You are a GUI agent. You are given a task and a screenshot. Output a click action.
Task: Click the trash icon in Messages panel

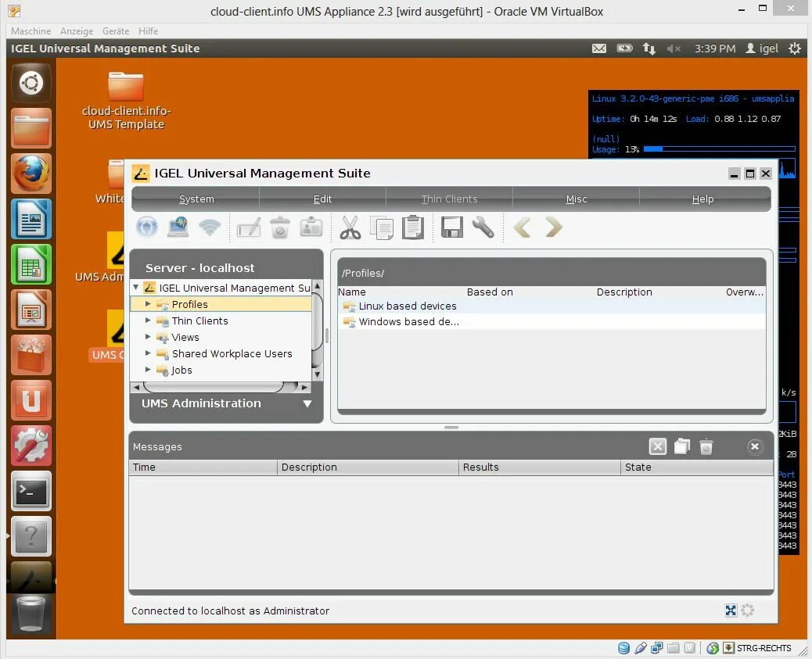coord(706,446)
